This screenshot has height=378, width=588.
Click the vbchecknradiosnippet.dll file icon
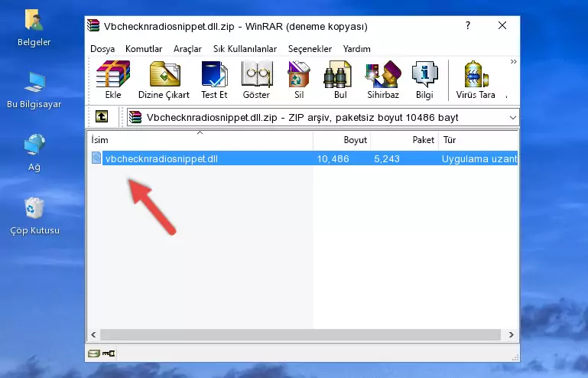(96, 158)
